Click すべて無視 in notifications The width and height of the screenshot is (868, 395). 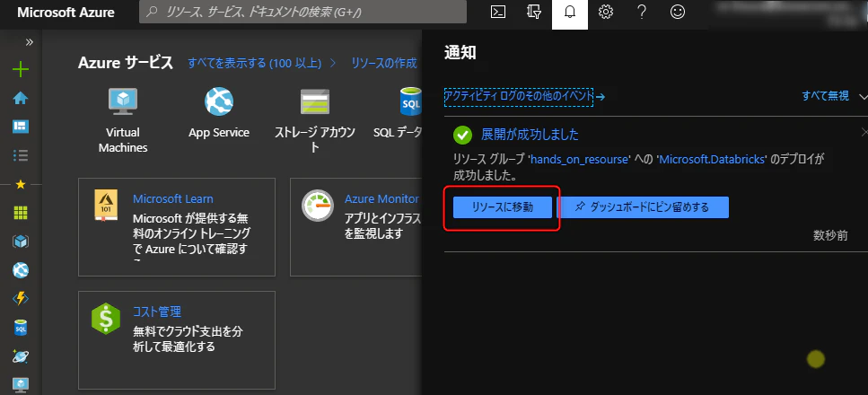[826, 96]
